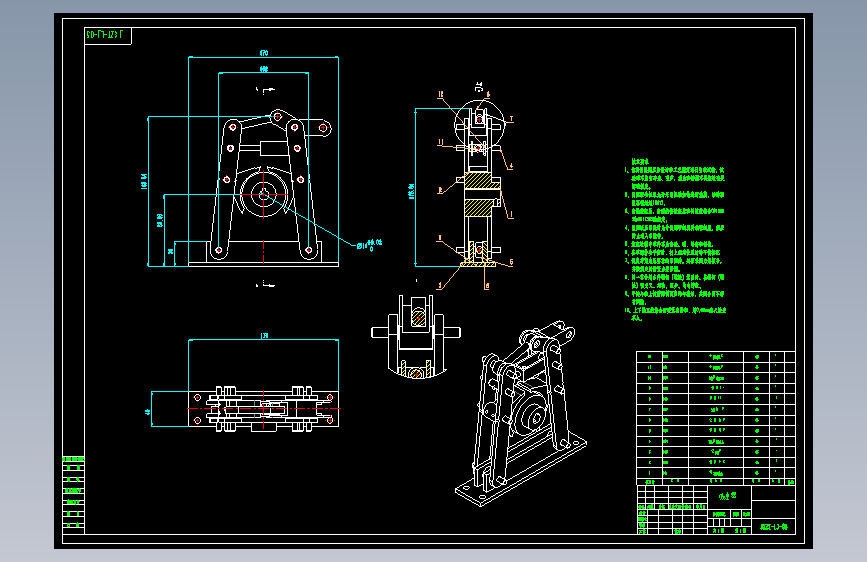This screenshot has width=867, height=562.
Task: Select the green technical requirements text block
Action: click(x=676, y=240)
